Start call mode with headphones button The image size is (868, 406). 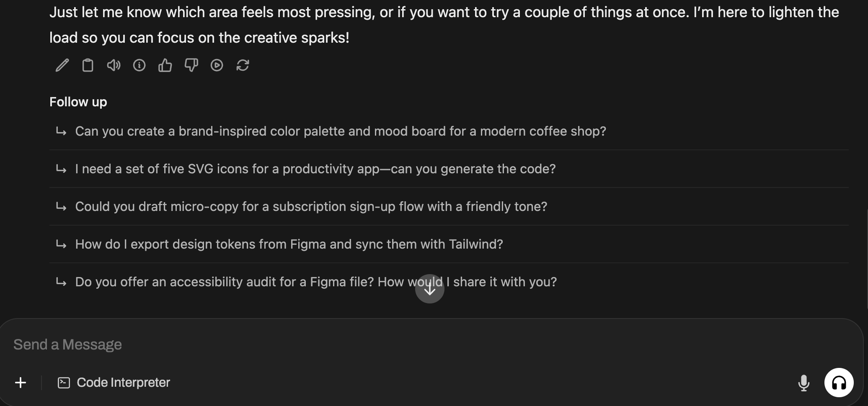pyautogui.click(x=839, y=383)
